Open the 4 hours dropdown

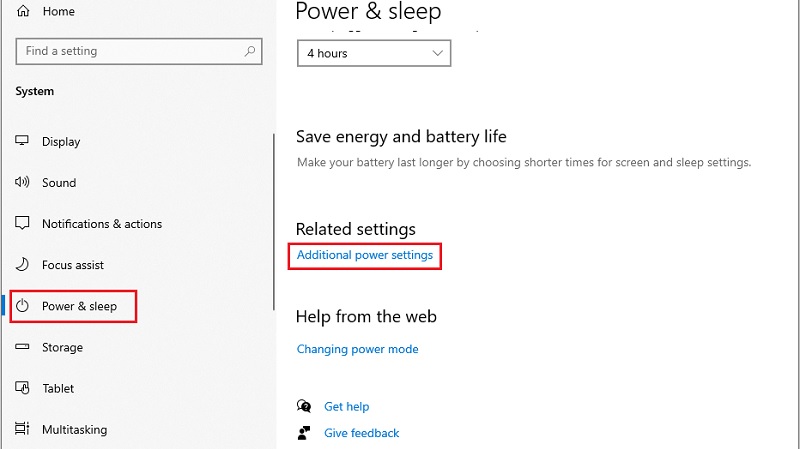(x=374, y=53)
